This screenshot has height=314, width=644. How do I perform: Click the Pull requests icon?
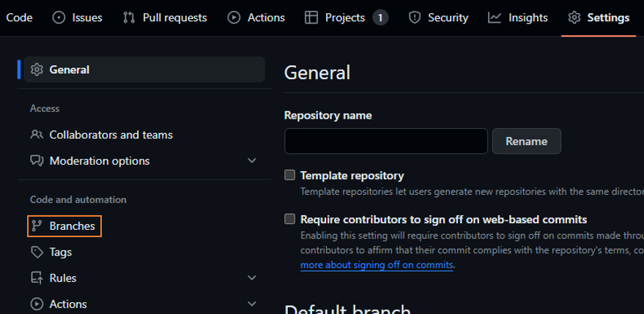pos(129,18)
